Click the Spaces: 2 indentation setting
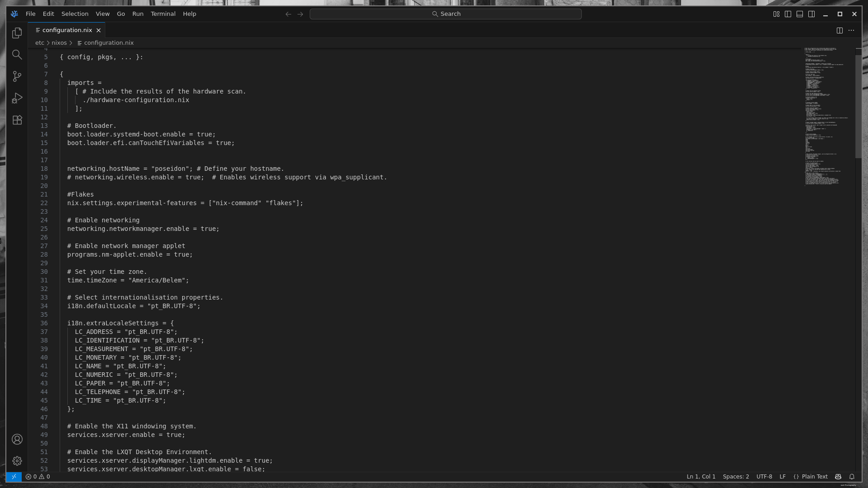The image size is (868, 488). [x=736, y=477]
